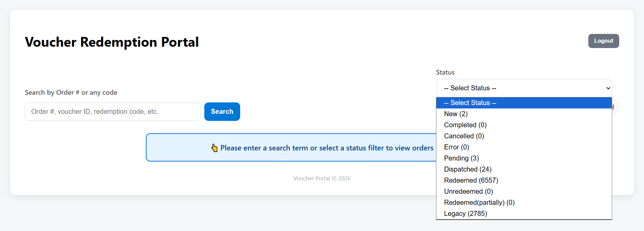Select the "Unredeemed (0)" status option

pos(468,191)
